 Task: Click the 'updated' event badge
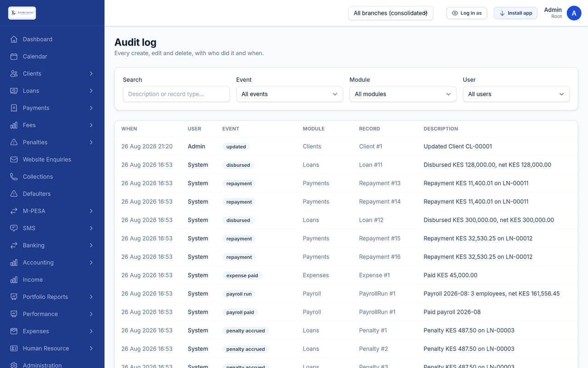pos(236,146)
